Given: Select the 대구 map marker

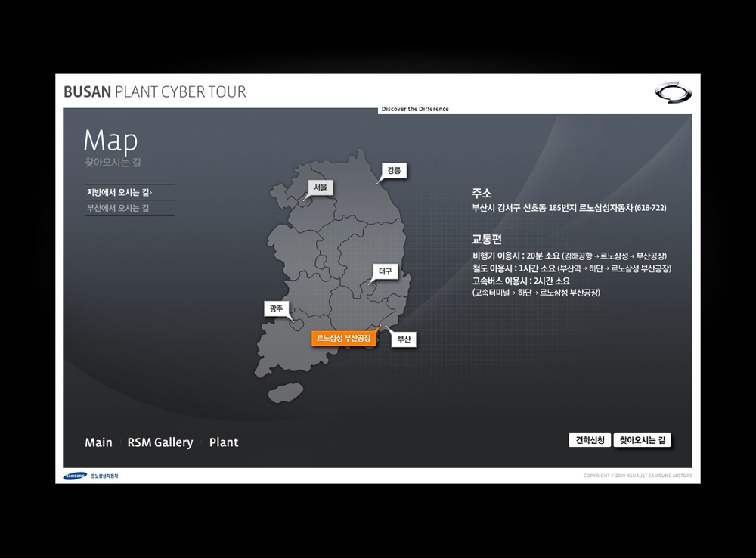Looking at the screenshot, I should (x=385, y=271).
